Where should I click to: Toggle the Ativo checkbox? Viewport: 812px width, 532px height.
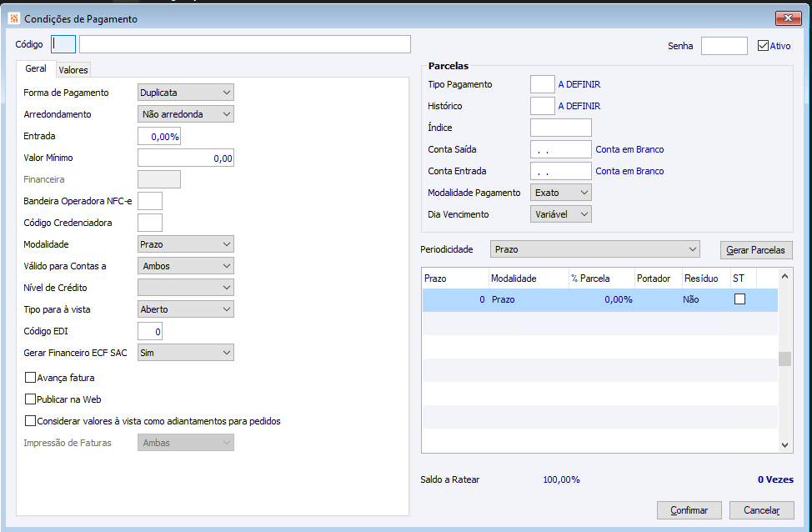click(x=763, y=46)
